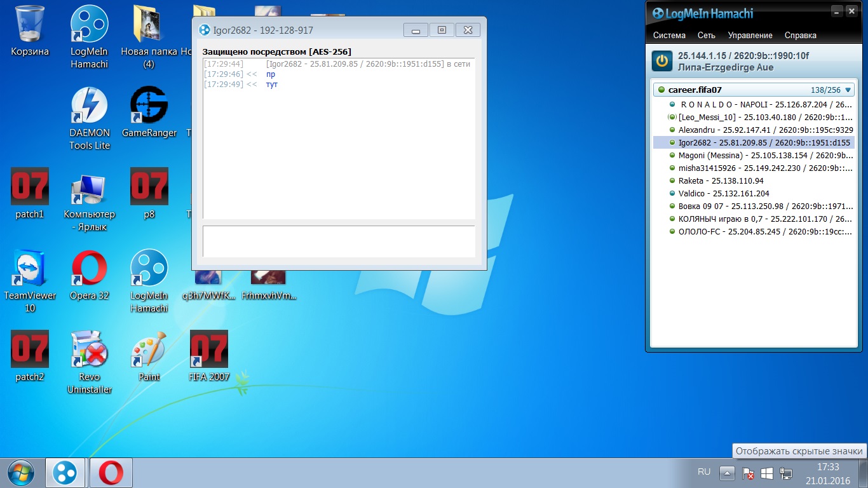The width and height of the screenshot is (868, 488).
Task: Open the Система menu in Hamachi
Action: (x=669, y=36)
